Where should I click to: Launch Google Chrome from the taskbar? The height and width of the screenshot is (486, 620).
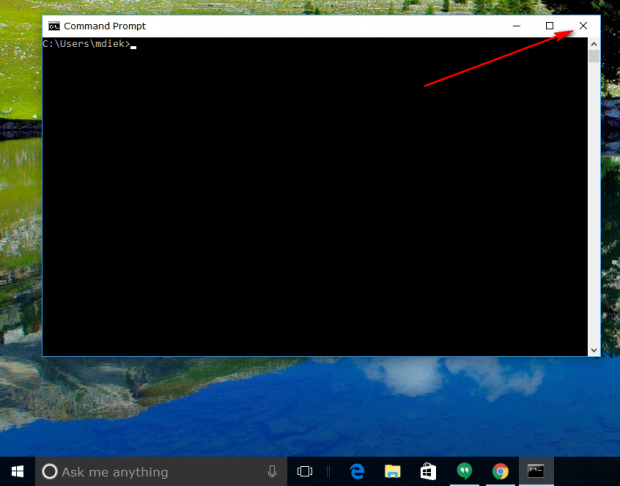click(x=500, y=471)
